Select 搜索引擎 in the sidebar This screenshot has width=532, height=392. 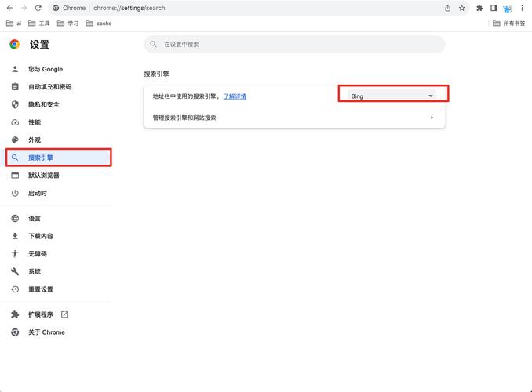(x=58, y=158)
